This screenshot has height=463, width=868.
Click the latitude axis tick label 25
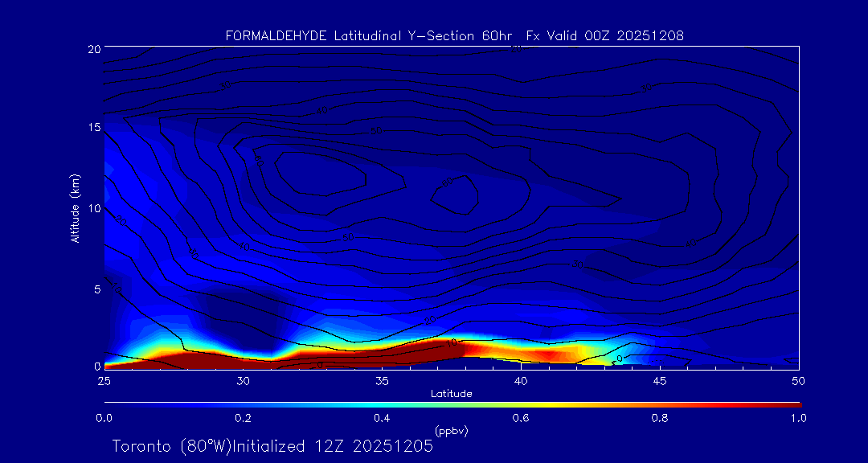[104, 381]
